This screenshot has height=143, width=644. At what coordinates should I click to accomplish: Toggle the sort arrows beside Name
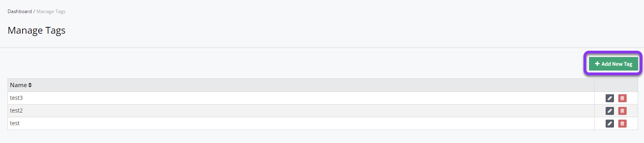point(30,85)
